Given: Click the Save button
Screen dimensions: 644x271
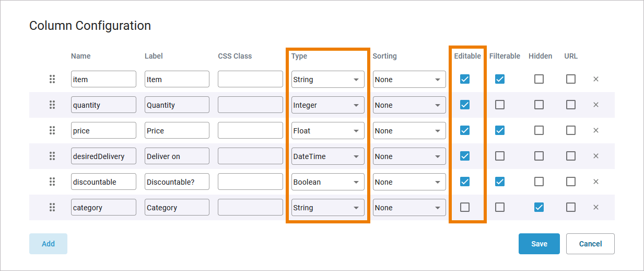Looking at the screenshot, I should pyautogui.click(x=539, y=244).
